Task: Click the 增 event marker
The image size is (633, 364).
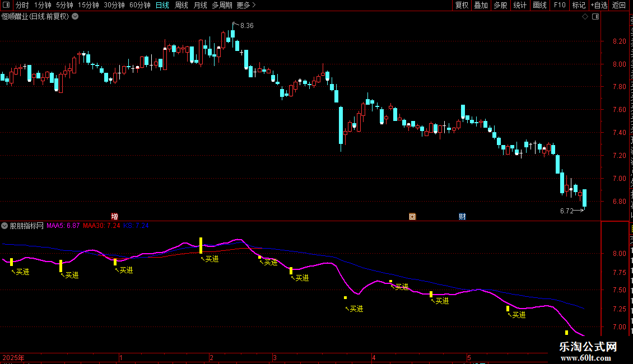Action: pos(115,217)
